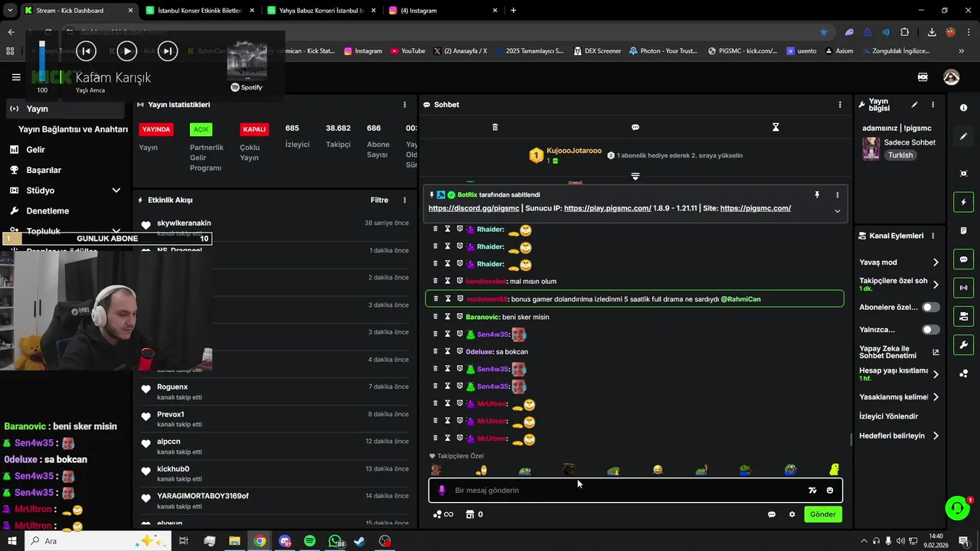Expand the Stüdyo sidebar section
The image size is (980, 551).
(x=116, y=191)
